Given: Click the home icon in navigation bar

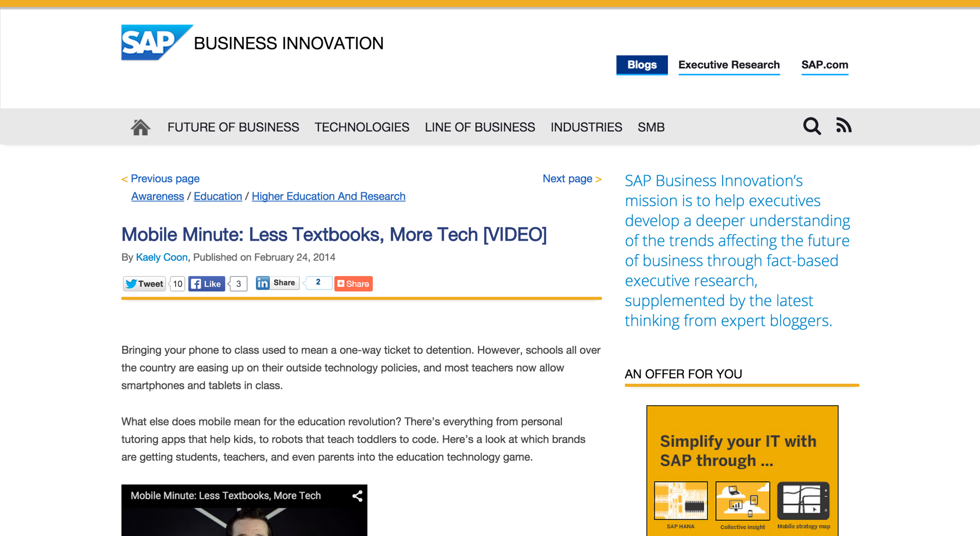Looking at the screenshot, I should (x=140, y=127).
